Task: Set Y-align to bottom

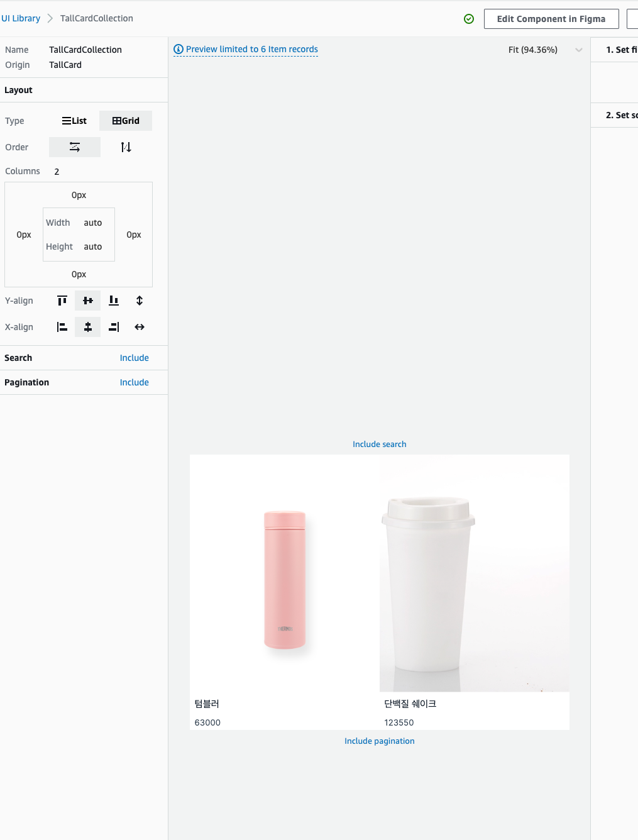Action: click(x=114, y=301)
